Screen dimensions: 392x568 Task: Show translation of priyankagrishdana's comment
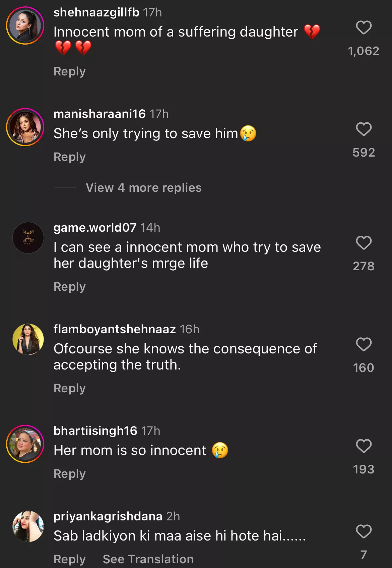148,559
